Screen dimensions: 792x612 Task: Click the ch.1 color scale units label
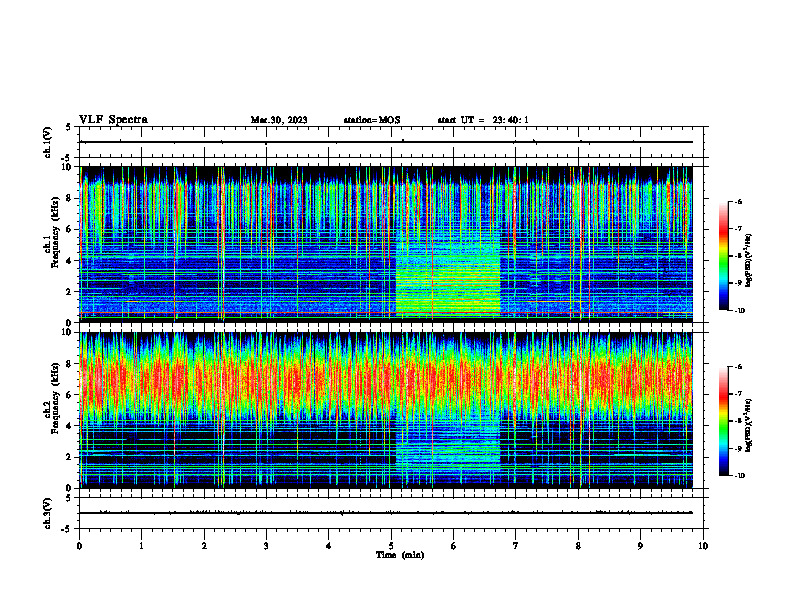click(x=749, y=261)
